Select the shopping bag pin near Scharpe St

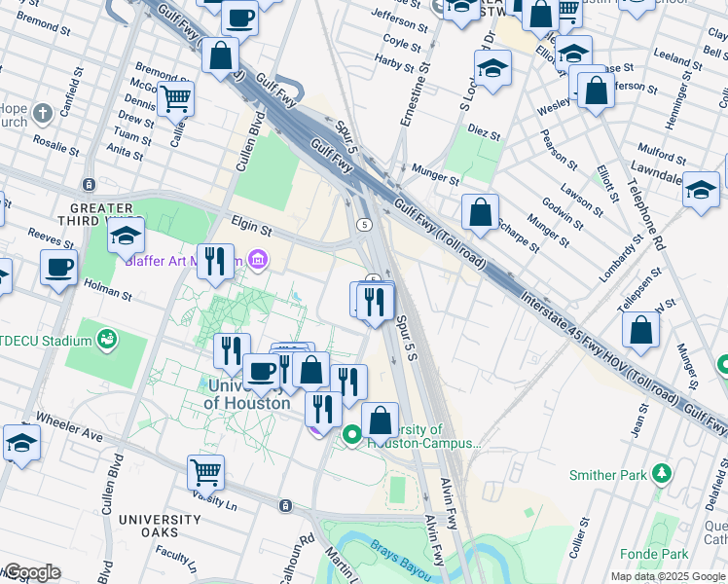pyautogui.click(x=480, y=211)
